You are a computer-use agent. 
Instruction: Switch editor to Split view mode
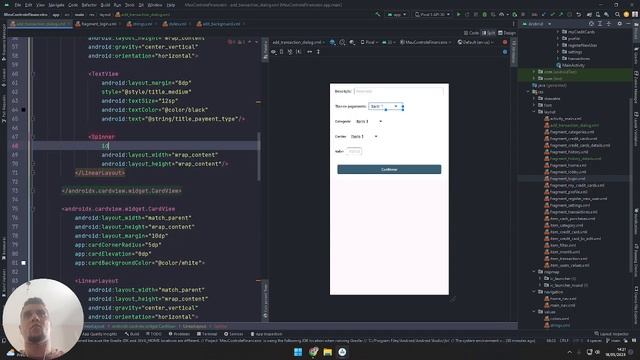489,33
